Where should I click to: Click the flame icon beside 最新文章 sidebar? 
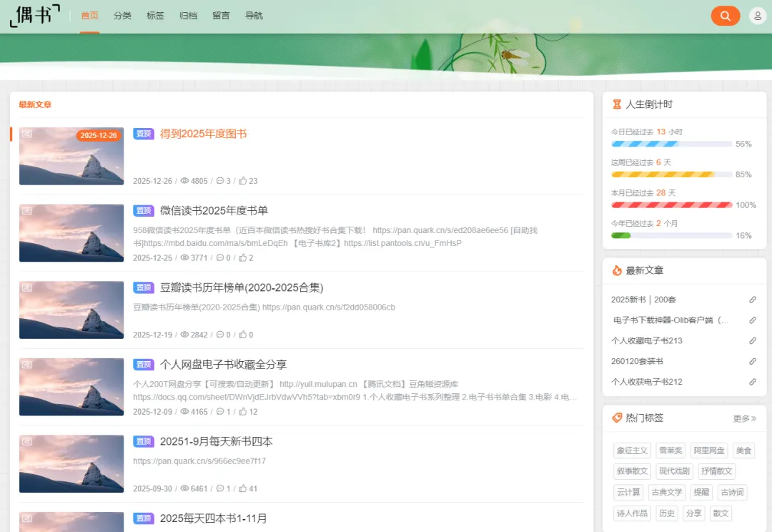(x=616, y=270)
